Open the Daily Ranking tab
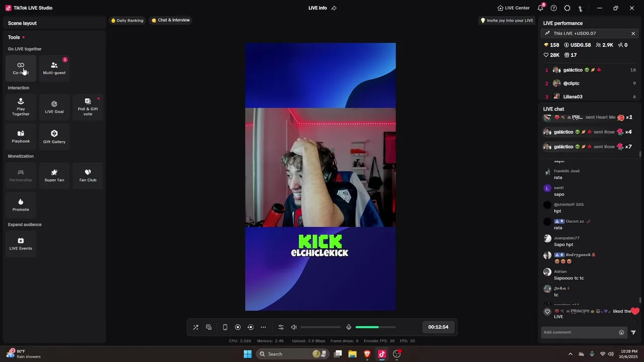 tap(127, 21)
